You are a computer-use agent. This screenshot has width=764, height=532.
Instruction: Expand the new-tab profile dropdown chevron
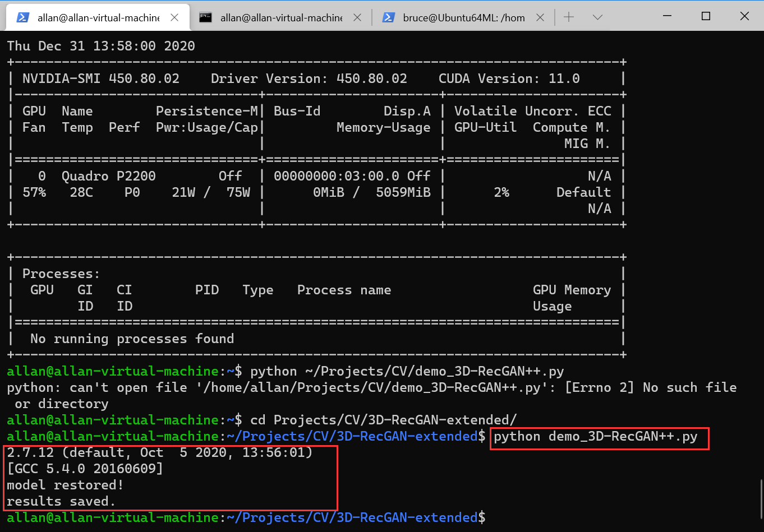[598, 17]
